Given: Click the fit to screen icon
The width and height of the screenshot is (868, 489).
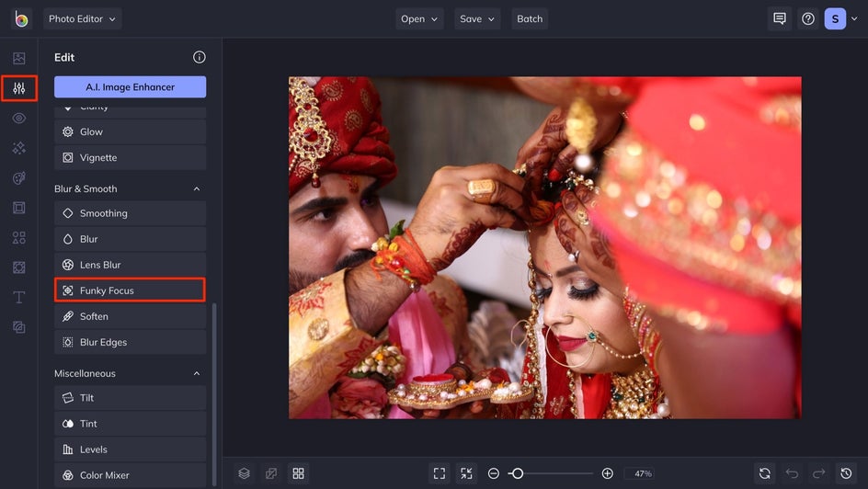Looking at the screenshot, I should (440, 473).
